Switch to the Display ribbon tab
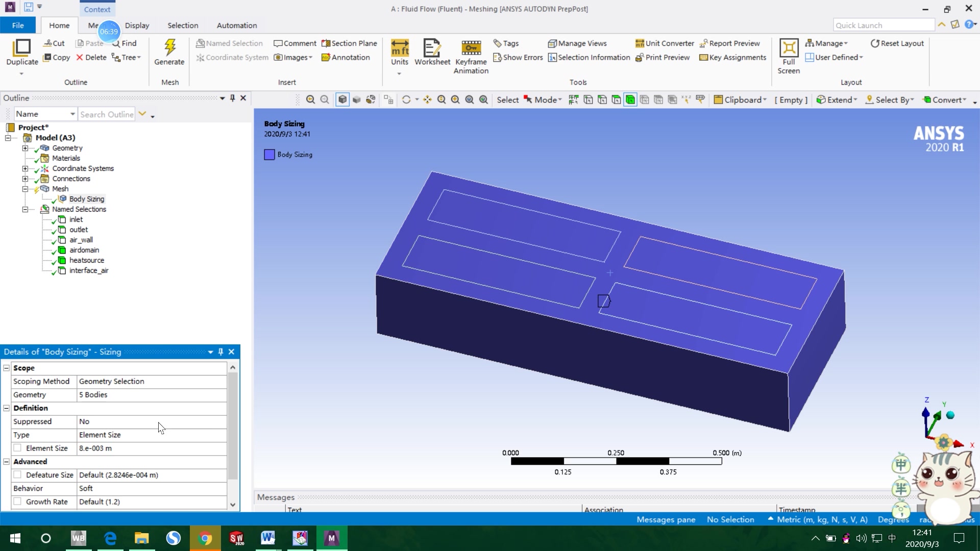Viewport: 980px width, 551px height. 137,26
